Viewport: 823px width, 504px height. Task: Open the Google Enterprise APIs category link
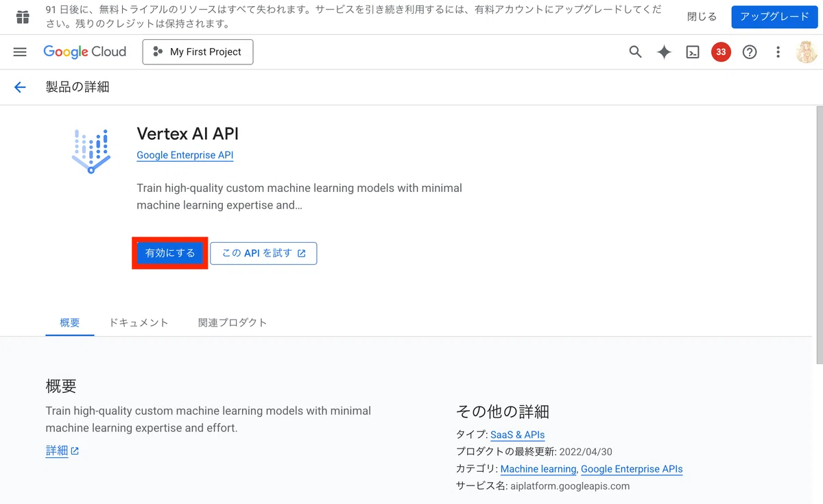click(x=632, y=469)
